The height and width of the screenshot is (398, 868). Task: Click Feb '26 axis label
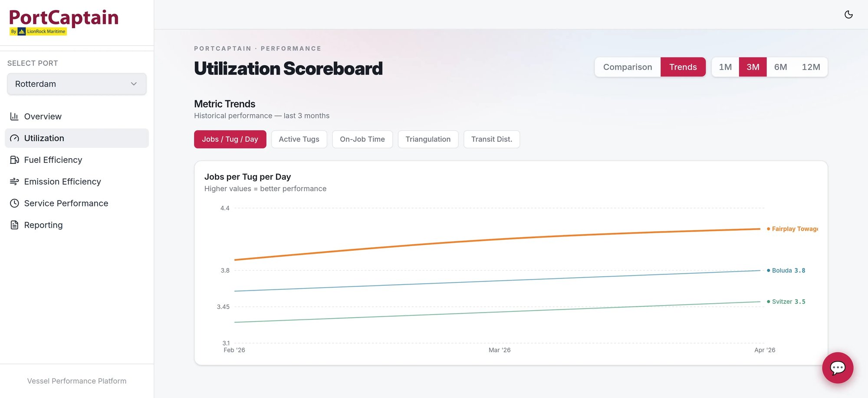(x=234, y=350)
